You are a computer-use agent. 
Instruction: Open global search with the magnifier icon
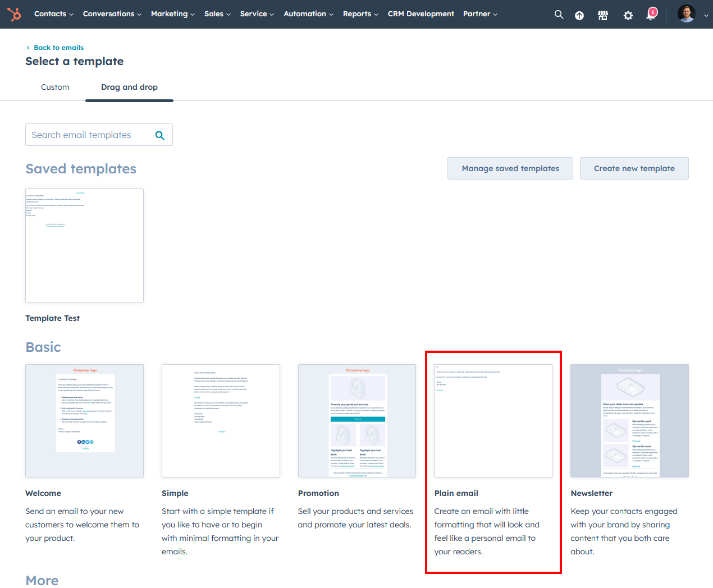coord(559,15)
